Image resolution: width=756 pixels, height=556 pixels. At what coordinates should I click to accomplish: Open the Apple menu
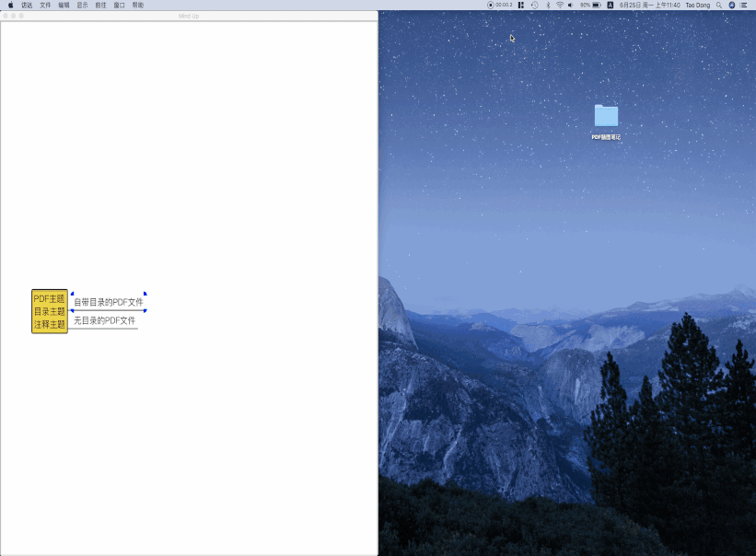click(11, 5)
